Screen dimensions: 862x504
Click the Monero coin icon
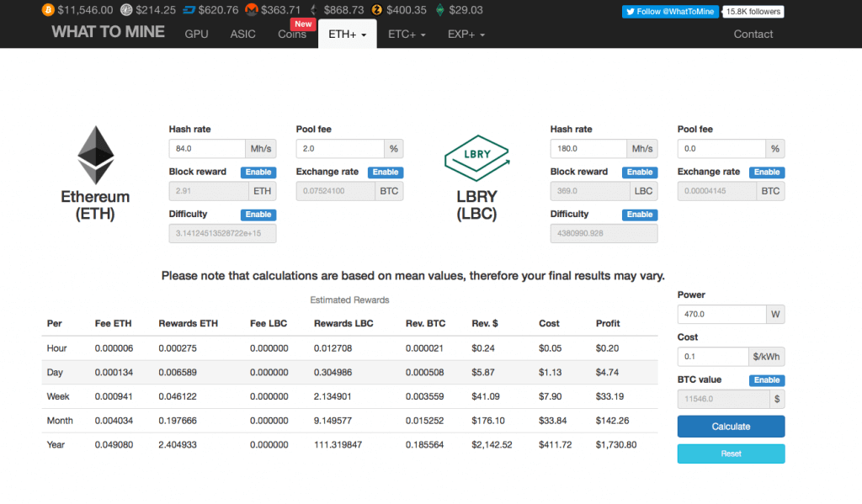click(x=252, y=10)
